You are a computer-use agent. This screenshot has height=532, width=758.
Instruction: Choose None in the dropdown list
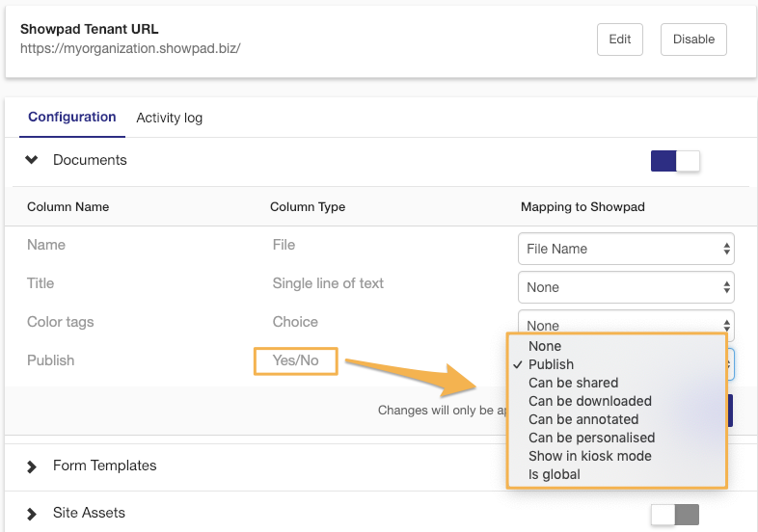[545, 346]
